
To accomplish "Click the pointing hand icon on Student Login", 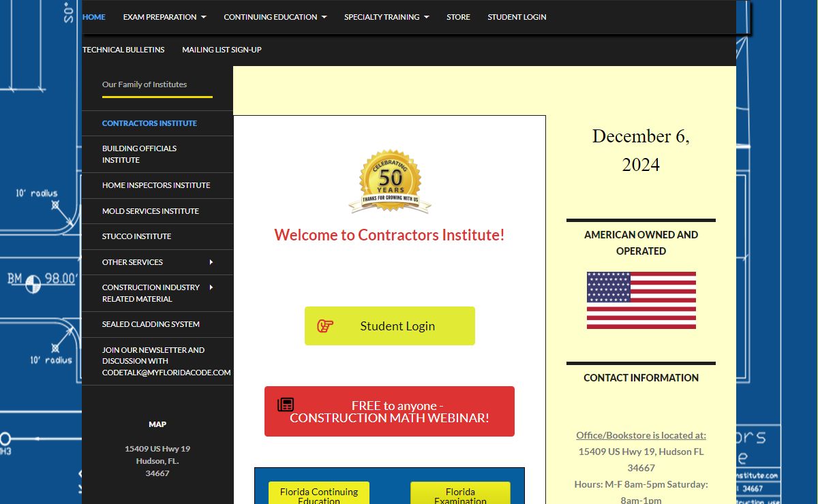I will point(325,326).
